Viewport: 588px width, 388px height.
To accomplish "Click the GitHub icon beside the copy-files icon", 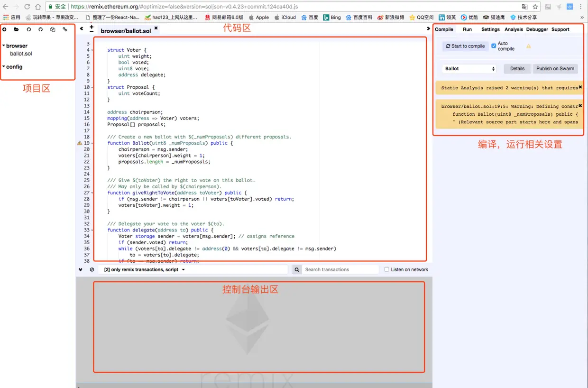I will click(x=40, y=29).
